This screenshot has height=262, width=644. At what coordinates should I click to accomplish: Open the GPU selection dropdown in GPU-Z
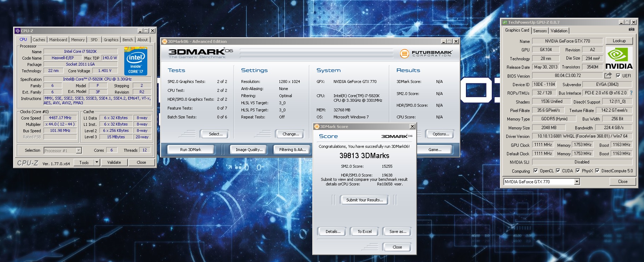(x=577, y=182)
